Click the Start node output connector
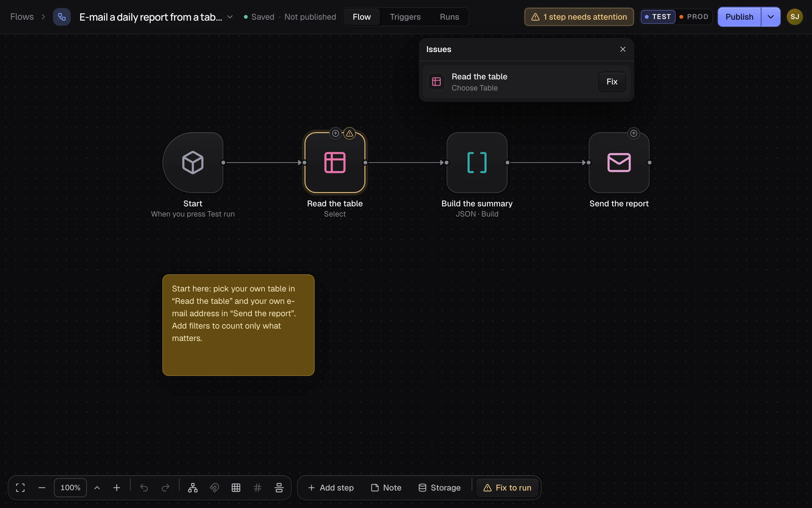This screenshot has width=812, height=508. (224, 163)
